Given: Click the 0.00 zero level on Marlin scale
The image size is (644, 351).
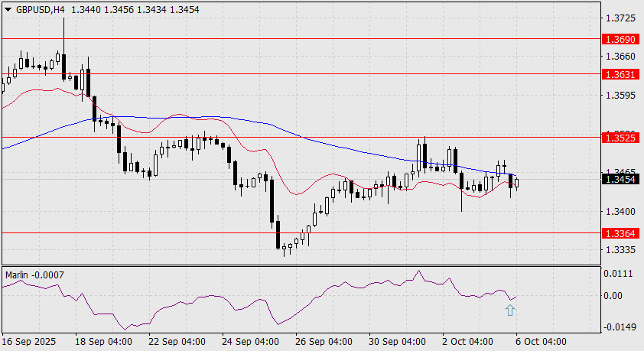Looking at the screenshot, I should point(616,296).
